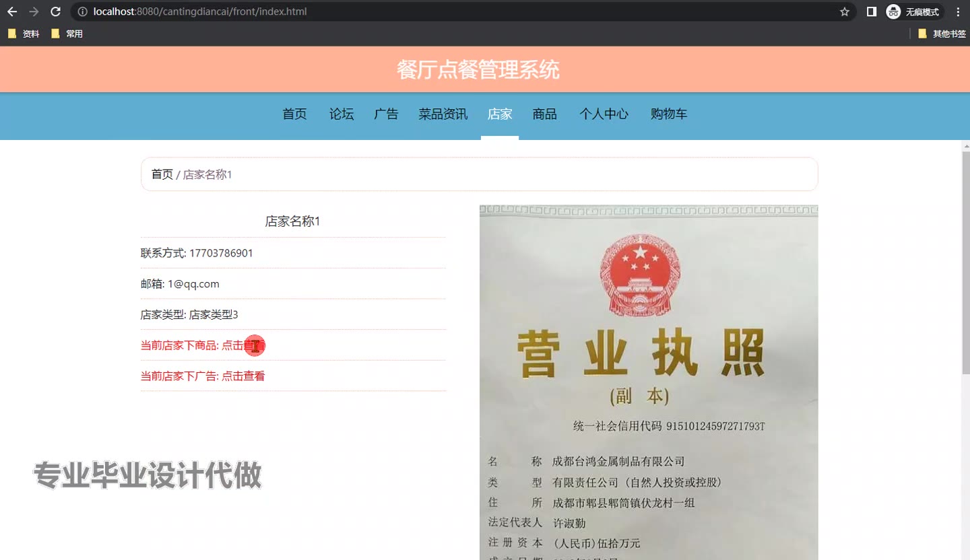Open the Chrome three-dot menu
The image size is (970, 560).
[959, 11]
